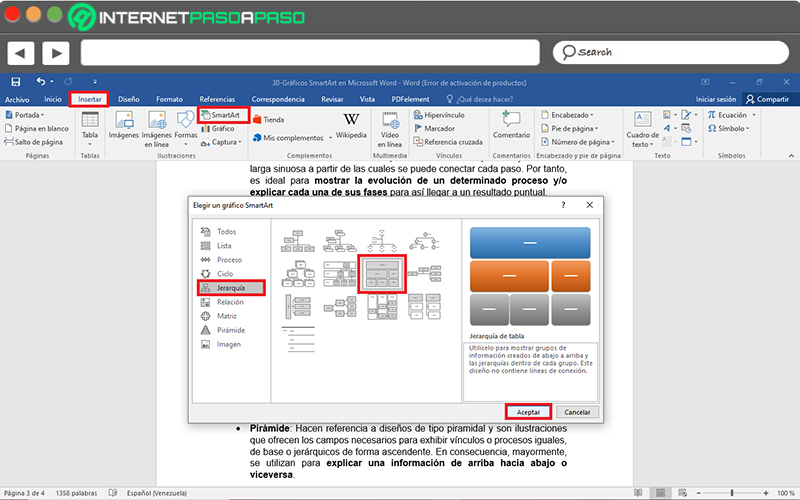Click the SmartArt ribbon button

point(223,115)
